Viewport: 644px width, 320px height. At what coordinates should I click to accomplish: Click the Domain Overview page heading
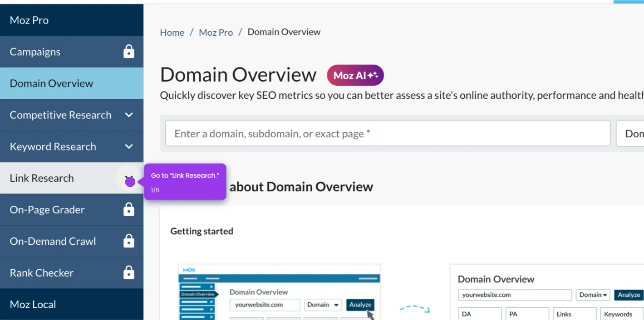(x=238, y=75)
